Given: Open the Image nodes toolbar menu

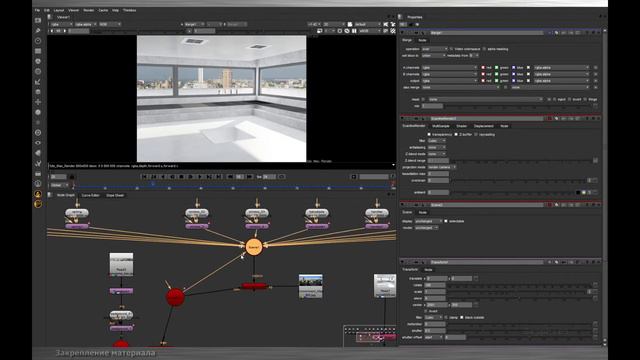Looking at the screenshot, I should [38, 20].
